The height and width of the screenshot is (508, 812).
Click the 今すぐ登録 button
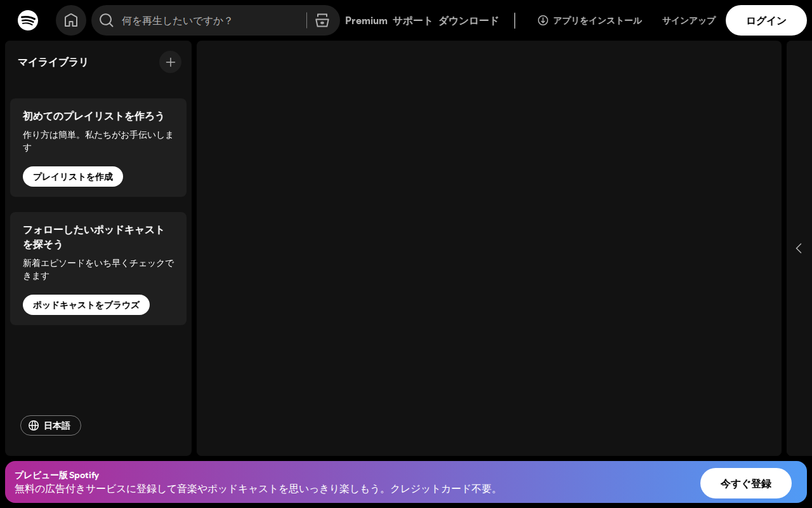746,483
